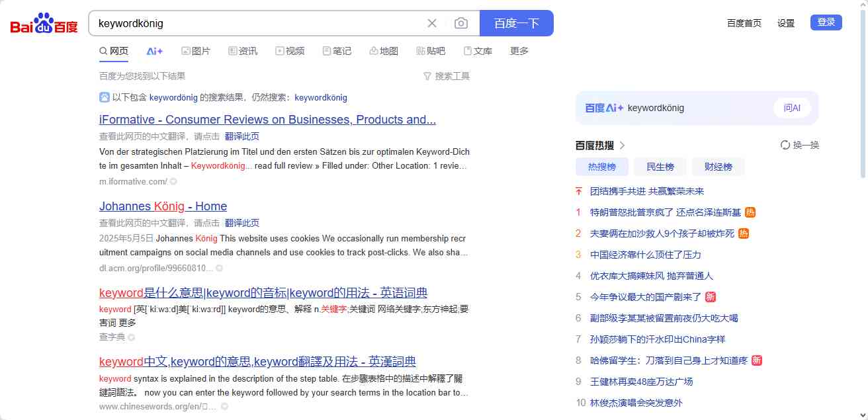
Task: Open hot topic 林俊杰演唱会突发意外
Action: tap(636, 403)
